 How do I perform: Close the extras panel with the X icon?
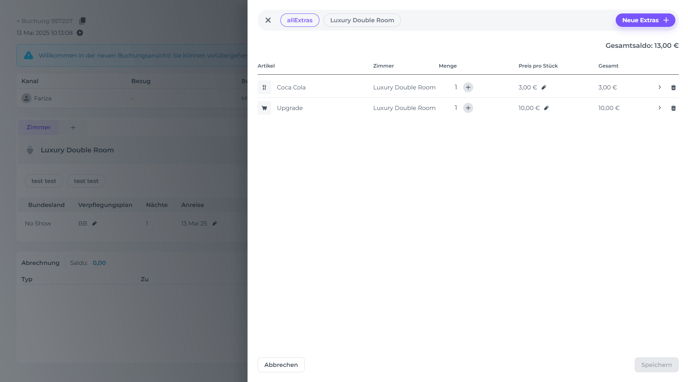tap(268, 20)
